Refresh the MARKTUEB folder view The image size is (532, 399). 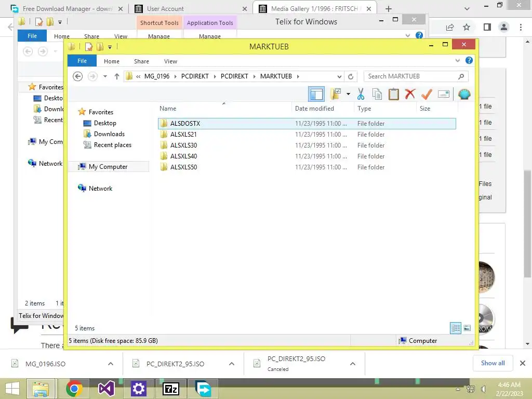[x=351, y=76]
